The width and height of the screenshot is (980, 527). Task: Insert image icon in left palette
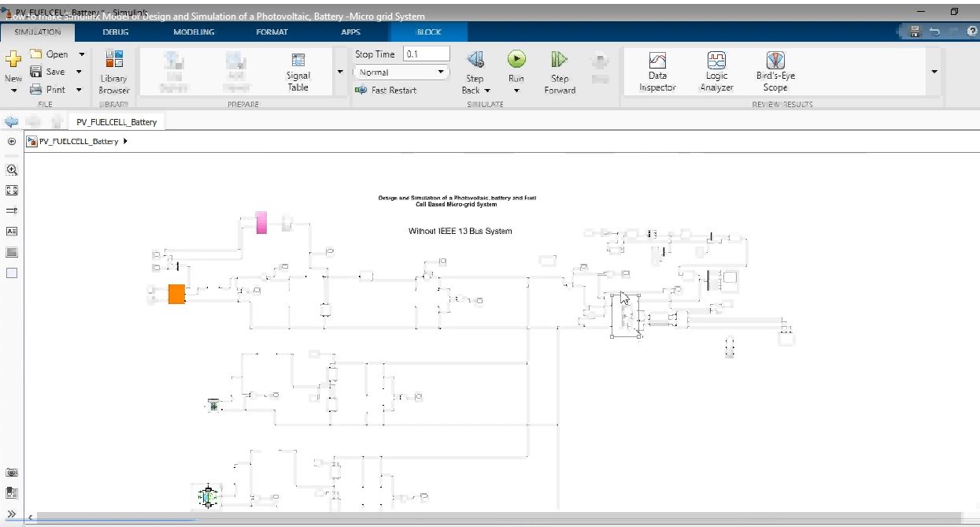pos(12,253)
